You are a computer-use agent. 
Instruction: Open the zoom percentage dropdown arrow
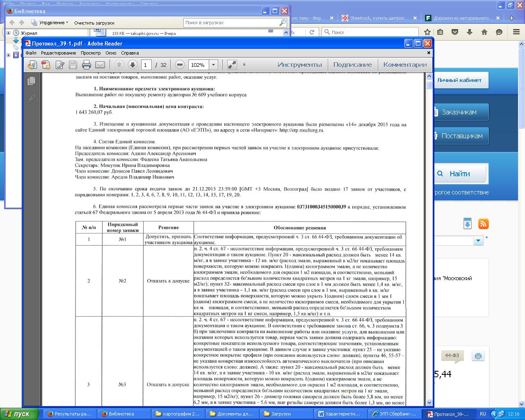213,65
